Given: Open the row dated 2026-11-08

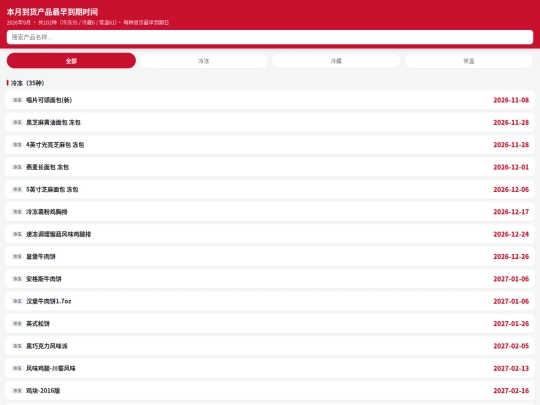Looking at the screenshot, I should [x=270, y=100].
